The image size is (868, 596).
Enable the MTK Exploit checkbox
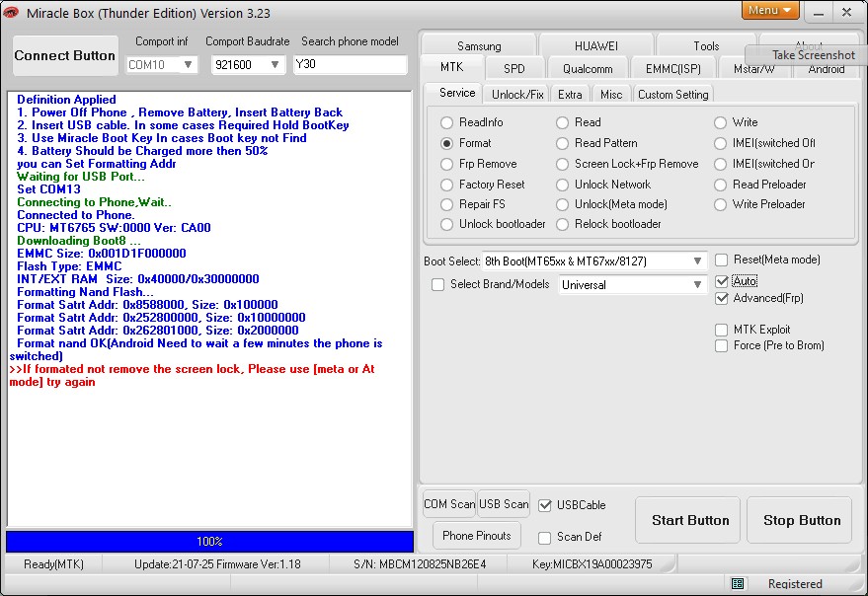coord(721,330)
